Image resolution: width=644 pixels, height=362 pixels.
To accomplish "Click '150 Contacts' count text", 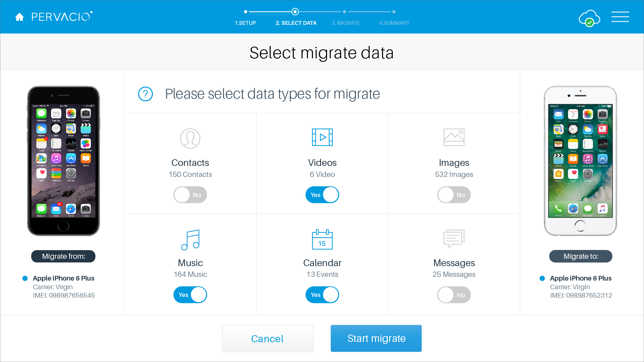I will pos(190,175).
